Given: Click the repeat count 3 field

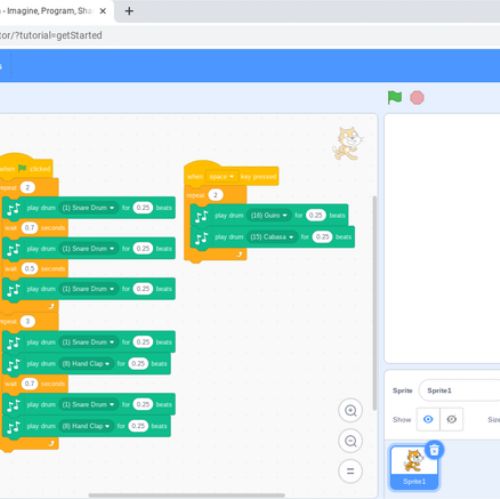Looking at the screenshot, I should (x=28, y=321).
